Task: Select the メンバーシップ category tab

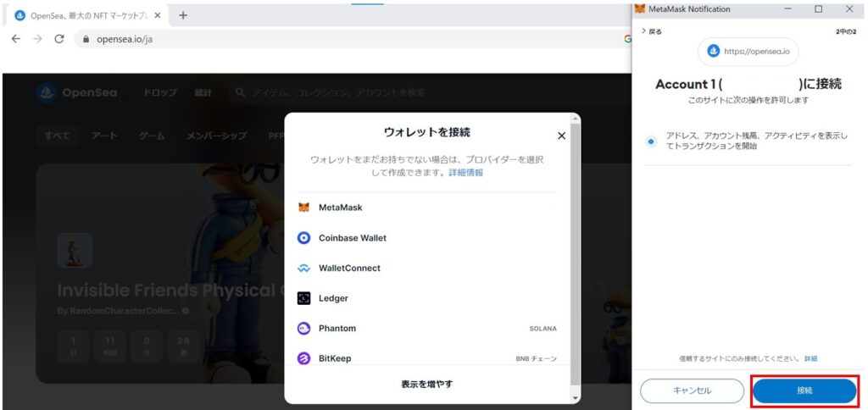Action: click(x=216, y=136)
